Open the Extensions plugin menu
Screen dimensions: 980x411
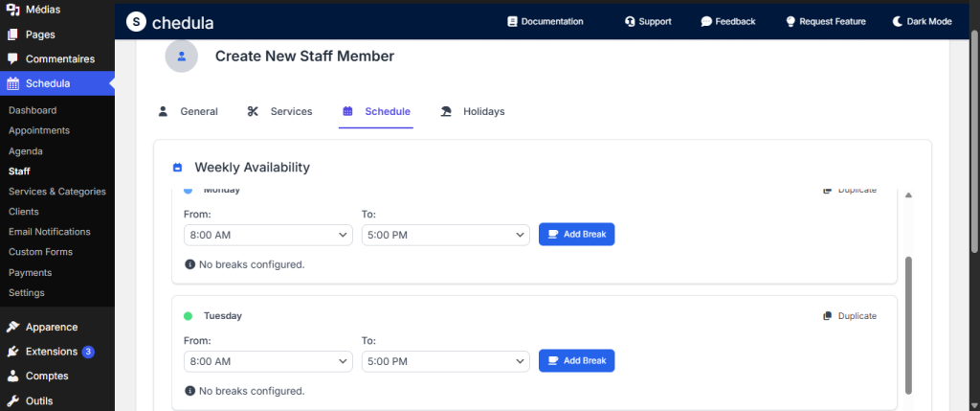pyautogui.click(x=52, y=352)
